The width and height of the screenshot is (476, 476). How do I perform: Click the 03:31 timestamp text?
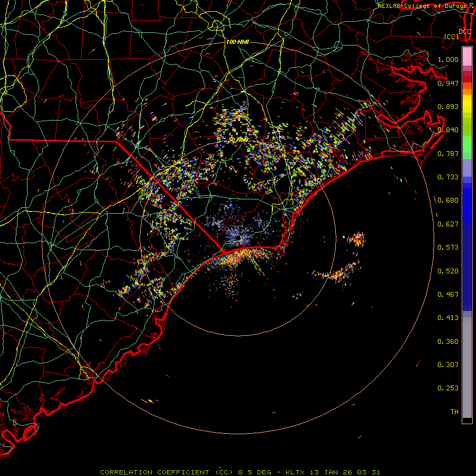[x=369, y=472]
